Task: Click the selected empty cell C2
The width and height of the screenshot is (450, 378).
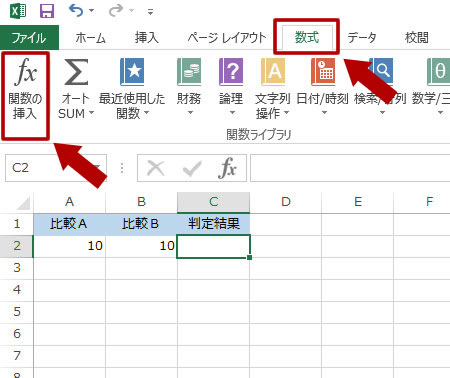Action: [x=213, y=246]
